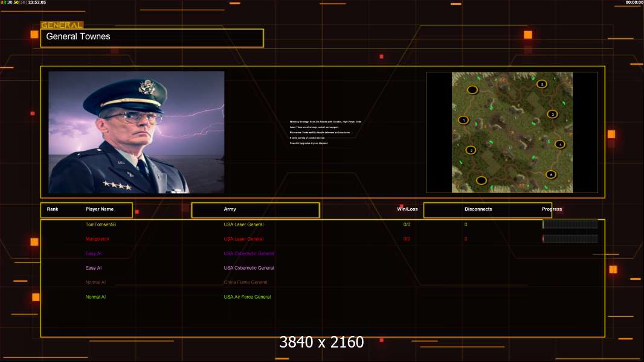Click the red disconnects value 0
Image resolution: width=644 pixels, height=362 pixels.
(x=466, y=239)
